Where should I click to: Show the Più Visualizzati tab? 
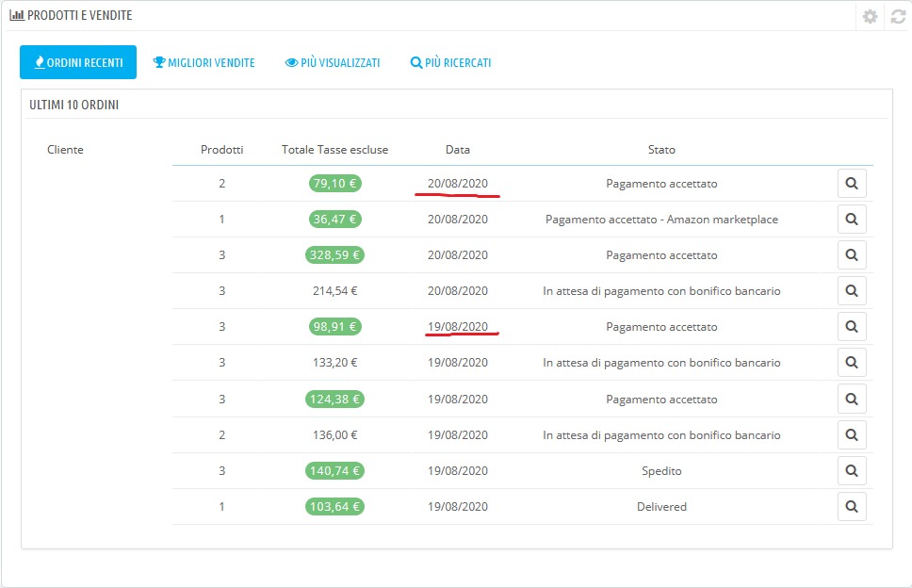(333, 62)
